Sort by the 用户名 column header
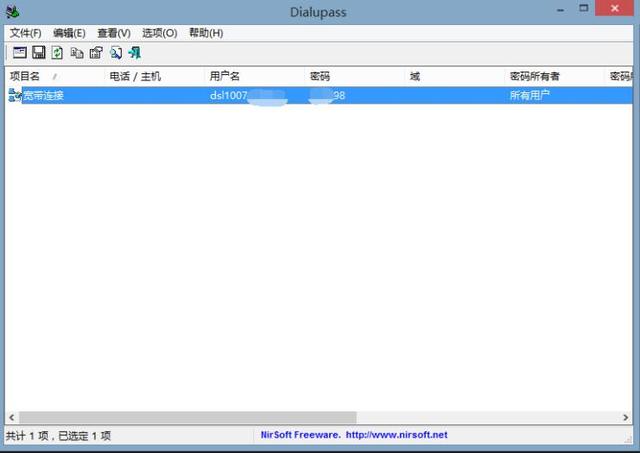Viewport: 640px width, 453px height. tap(224, 76)
